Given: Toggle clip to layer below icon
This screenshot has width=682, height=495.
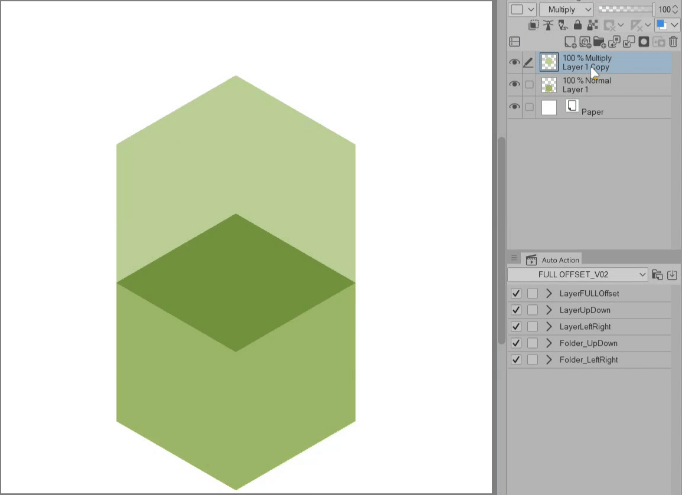Looking at the screenshot, I should tap(533, 25).
